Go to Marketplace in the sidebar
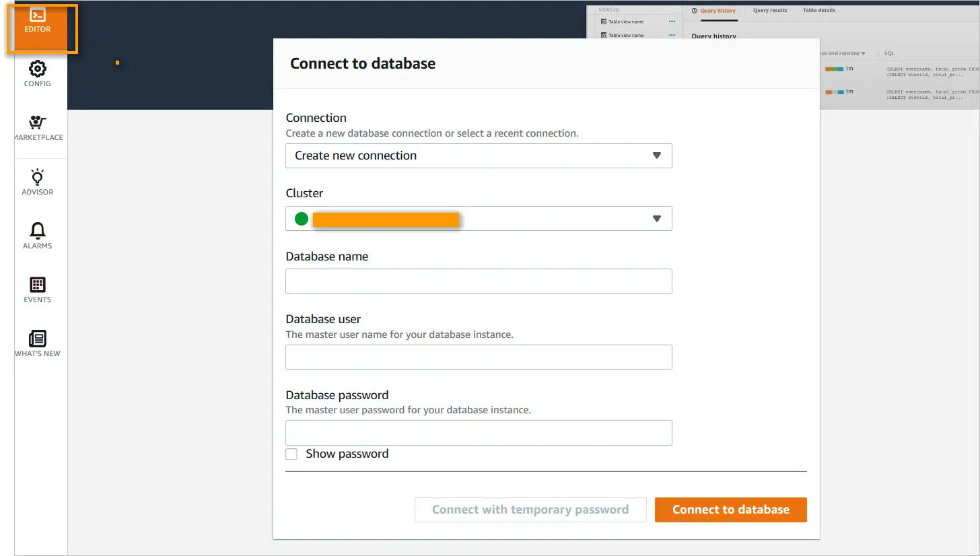980x556 pixels. point(38,123)
